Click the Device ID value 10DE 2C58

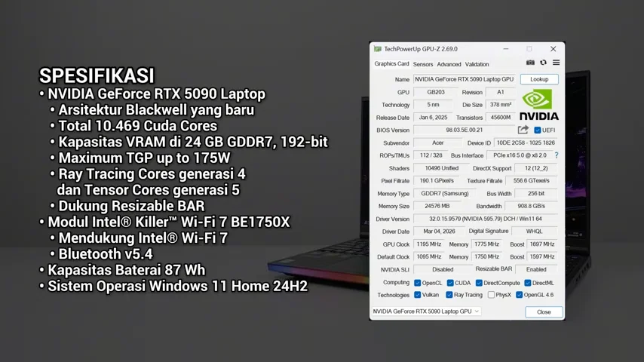tap(526, 143)
